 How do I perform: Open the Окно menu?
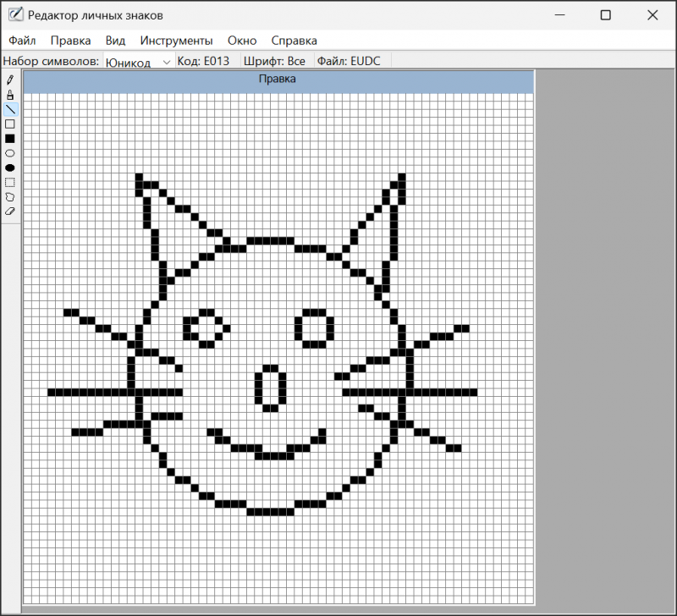point(242,41)
